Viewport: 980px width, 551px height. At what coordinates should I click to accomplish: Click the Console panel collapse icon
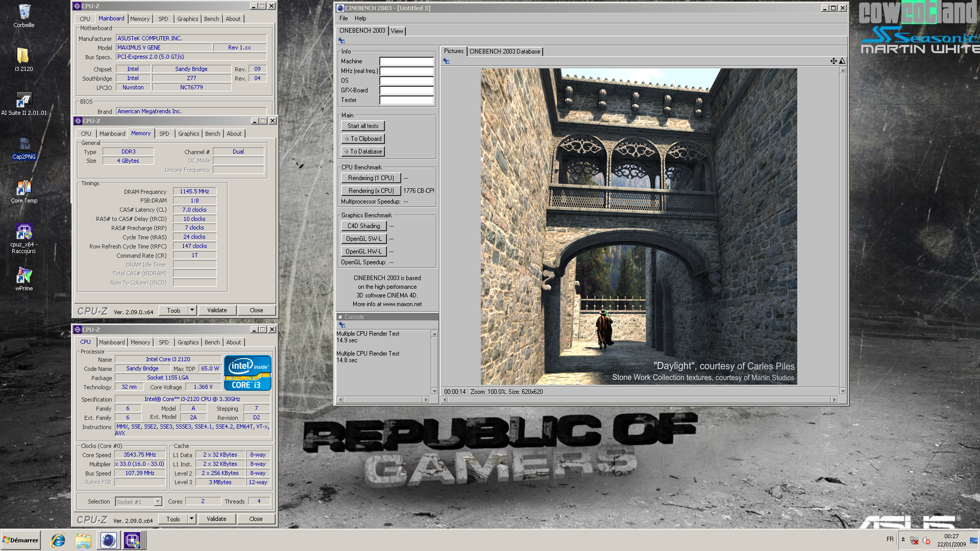340,317
